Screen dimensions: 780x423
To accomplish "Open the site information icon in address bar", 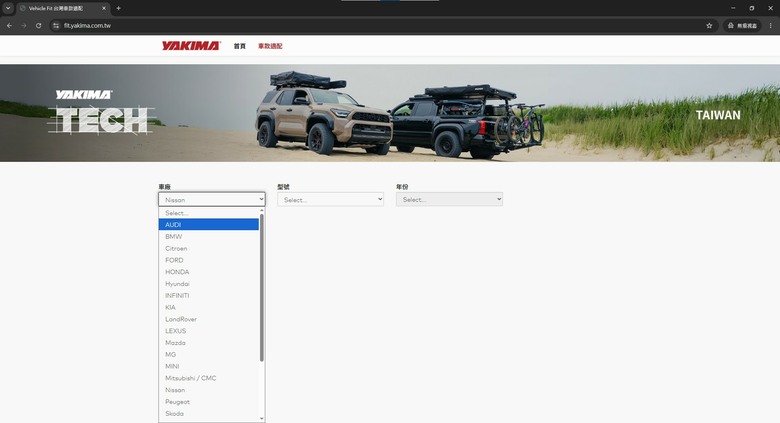I will [56, 25].
